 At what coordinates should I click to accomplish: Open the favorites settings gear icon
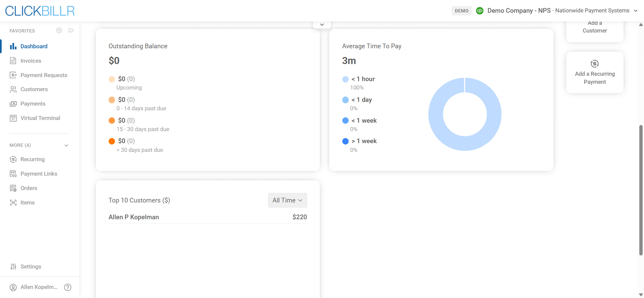coord(59,31)
